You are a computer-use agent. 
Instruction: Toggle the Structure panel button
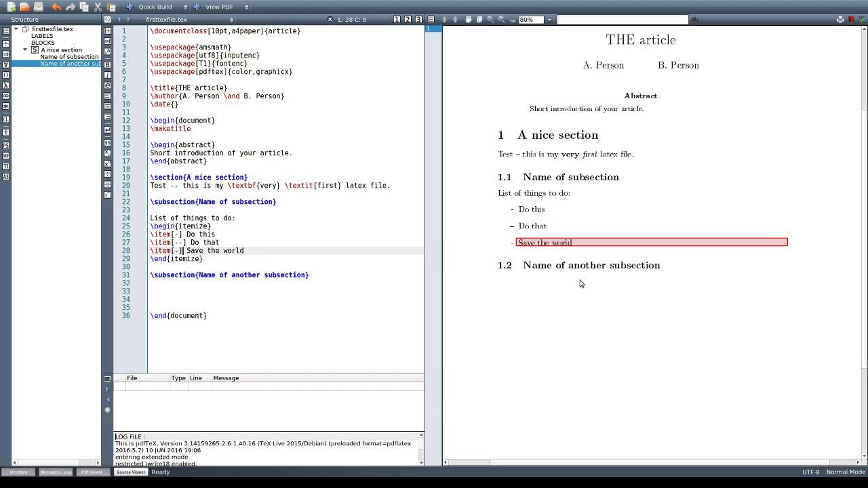click(18, 472)
